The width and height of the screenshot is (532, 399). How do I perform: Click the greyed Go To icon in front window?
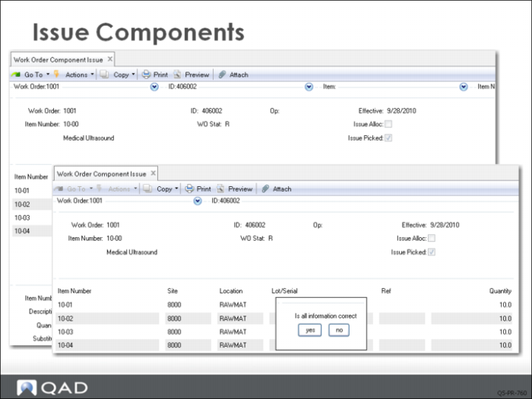click(59, 188)
